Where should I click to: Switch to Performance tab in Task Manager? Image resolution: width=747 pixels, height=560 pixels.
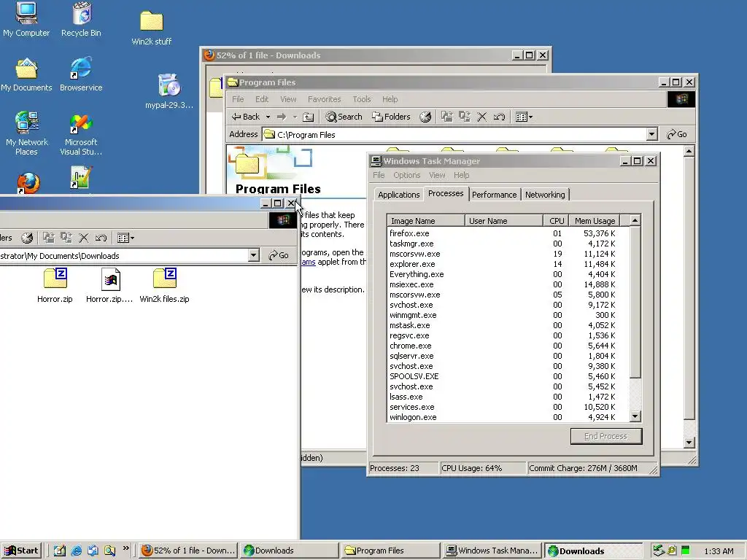point(494,194)
